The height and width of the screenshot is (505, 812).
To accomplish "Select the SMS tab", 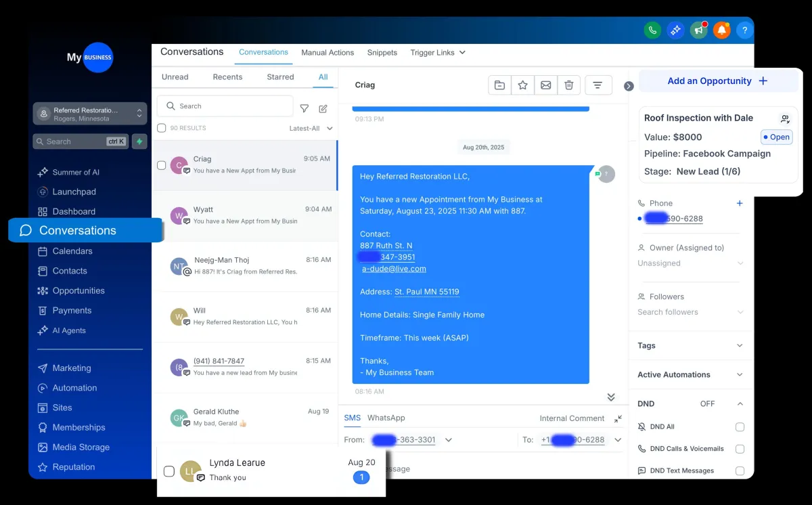I will tap(353, 418).
